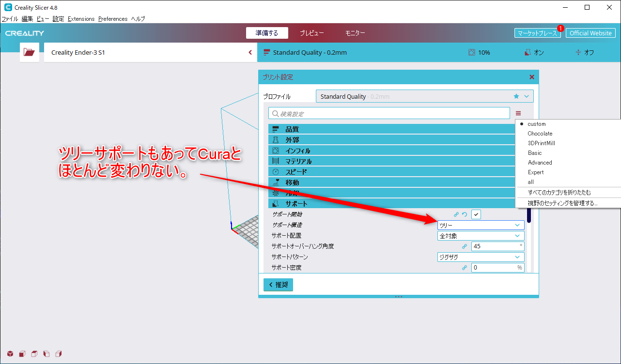The width and height of the screenshot is (621, 364).
Task: Expand the 品質 category
Action: (x=391, y=129)
